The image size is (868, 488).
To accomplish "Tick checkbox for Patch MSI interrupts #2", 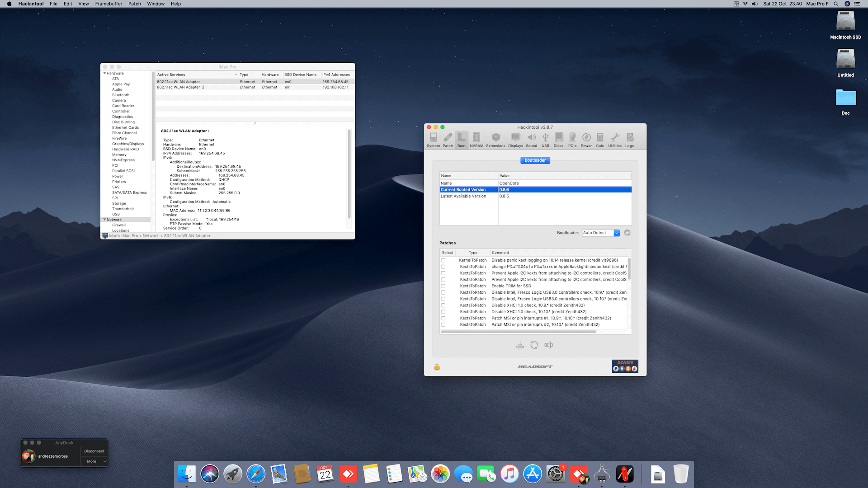I will [443, 324].
